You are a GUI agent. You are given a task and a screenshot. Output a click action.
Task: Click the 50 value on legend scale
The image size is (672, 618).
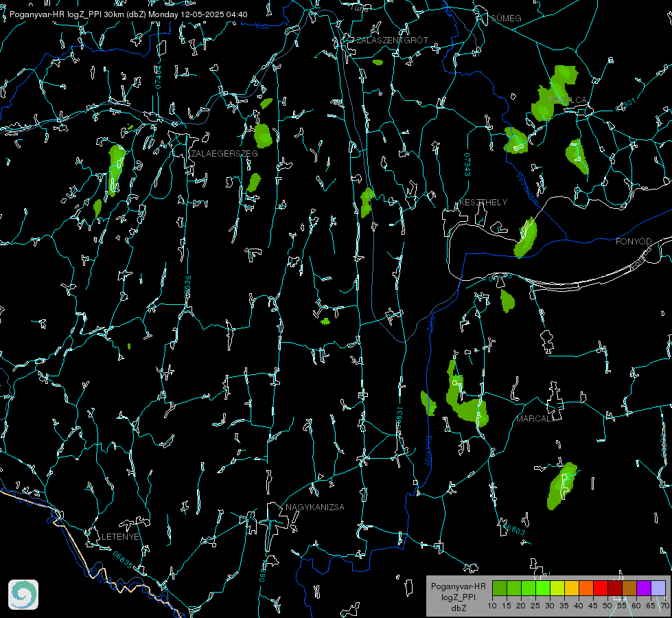(x=607, y=606)
